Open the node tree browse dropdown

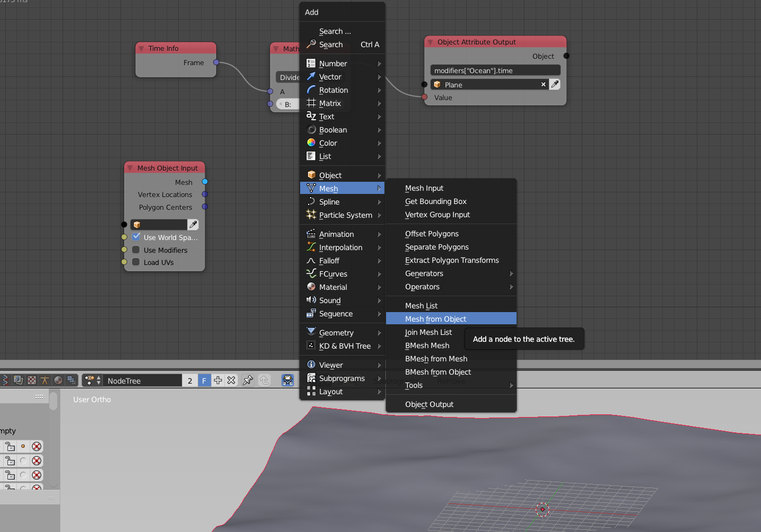[x=92, y=380]
